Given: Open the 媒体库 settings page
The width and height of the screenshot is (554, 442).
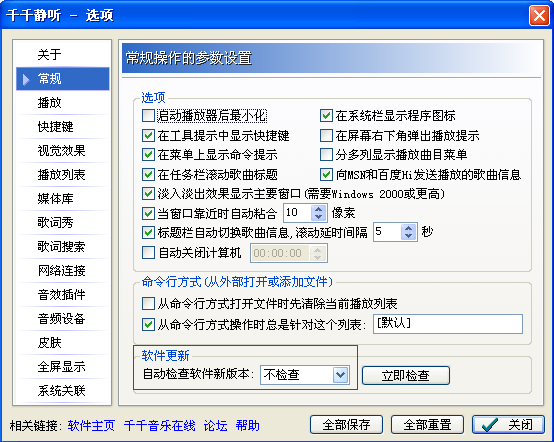Looking at the screenshot, I should (x=63, y=199).
